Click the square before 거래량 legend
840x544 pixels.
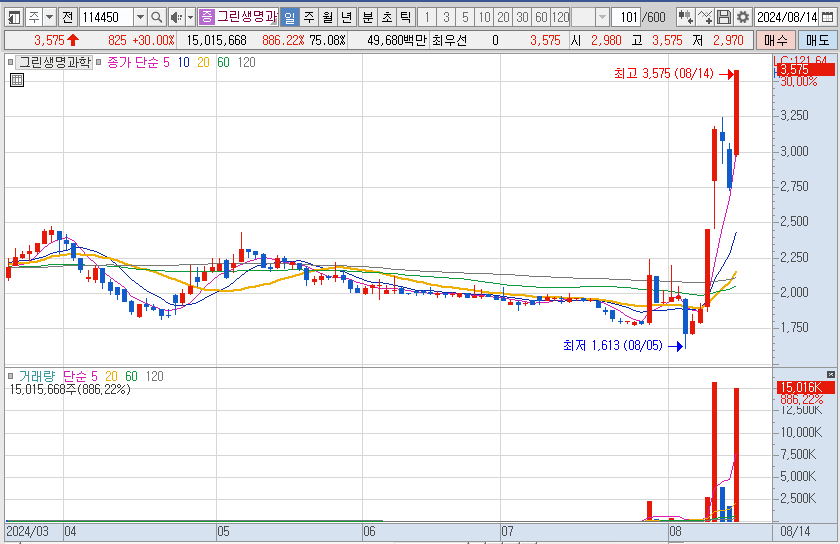pos(10,376)
